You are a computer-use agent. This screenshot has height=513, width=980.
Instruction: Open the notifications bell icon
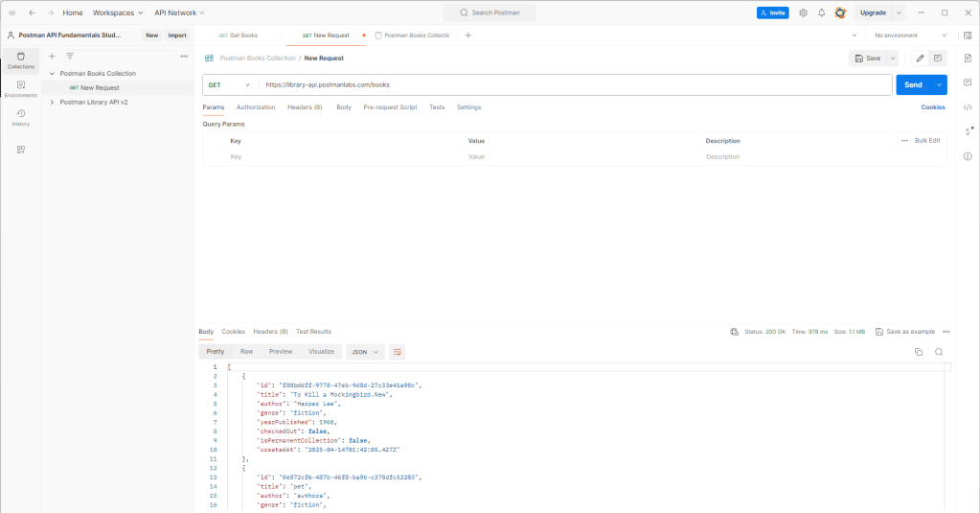[x=821, y=12]
